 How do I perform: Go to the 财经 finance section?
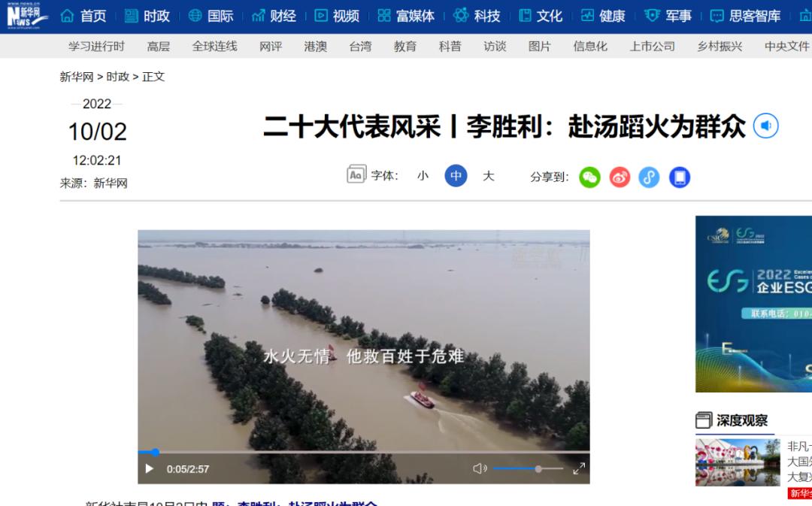pyautogui.click(x=274, y=16)
